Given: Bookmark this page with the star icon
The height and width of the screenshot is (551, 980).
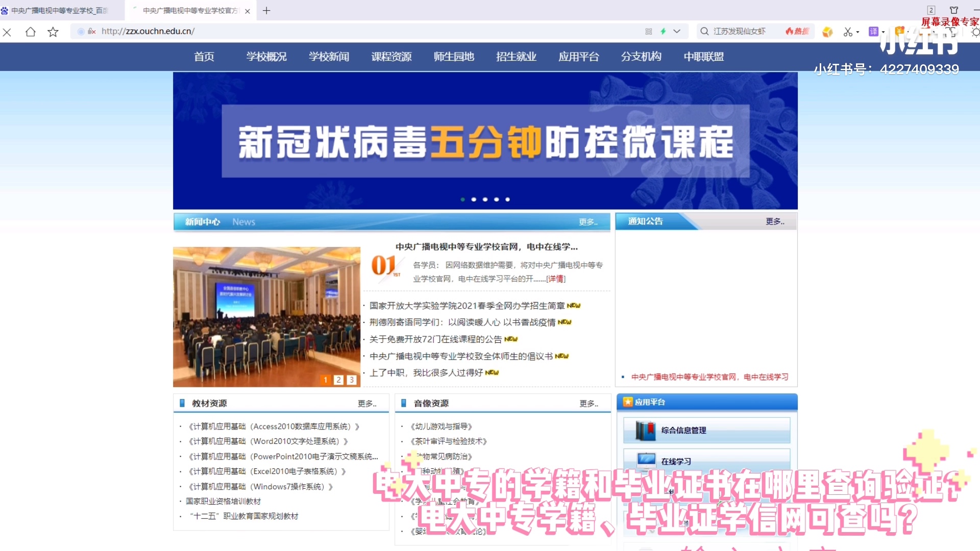Looking at the screenshot, I should pos(53,32).
